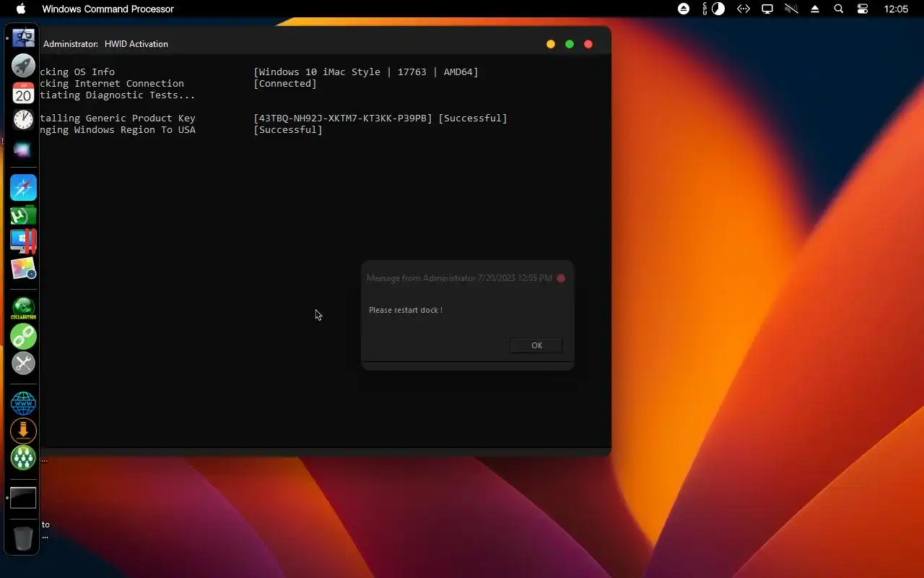Select the '[Windows 10 iMac Style | 17763 | AMD64]' text
Image resolution: width=924 pixels, height=578 pixels.
coord(366,72)
